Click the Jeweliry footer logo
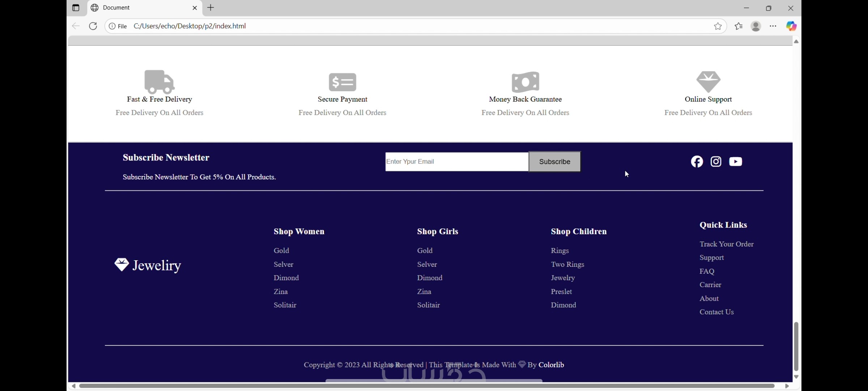868x391 pixels. [x=148, y=265]
